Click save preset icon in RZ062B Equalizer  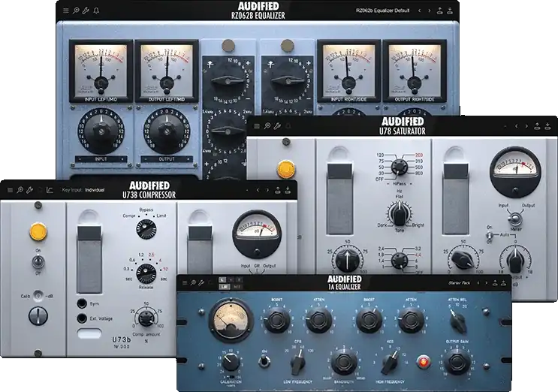450,11
